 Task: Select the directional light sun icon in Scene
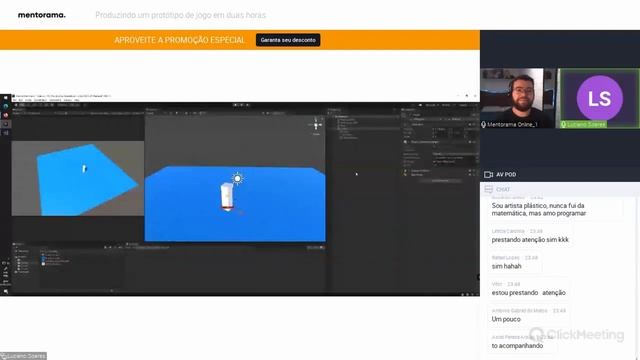pos(237,178)
